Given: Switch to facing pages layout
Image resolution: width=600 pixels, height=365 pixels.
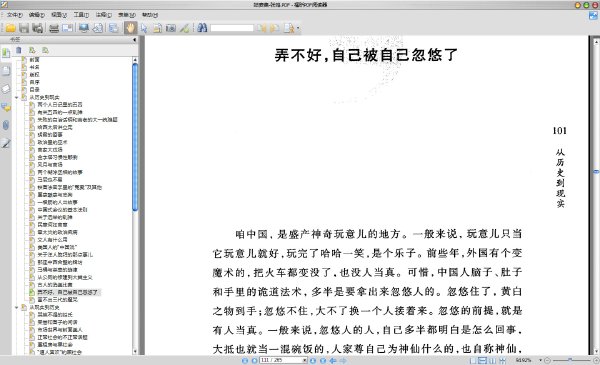Looking at the screenshot, I should pos(492,360).
